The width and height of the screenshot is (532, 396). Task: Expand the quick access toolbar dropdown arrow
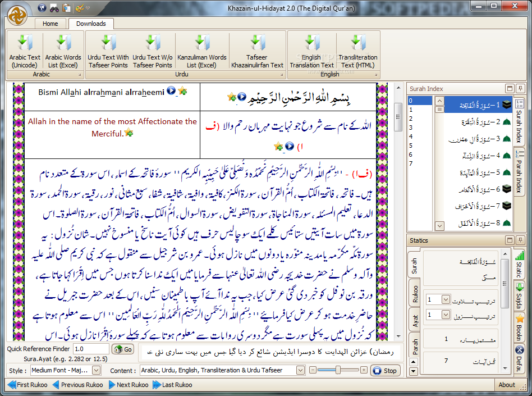point(88,7)
